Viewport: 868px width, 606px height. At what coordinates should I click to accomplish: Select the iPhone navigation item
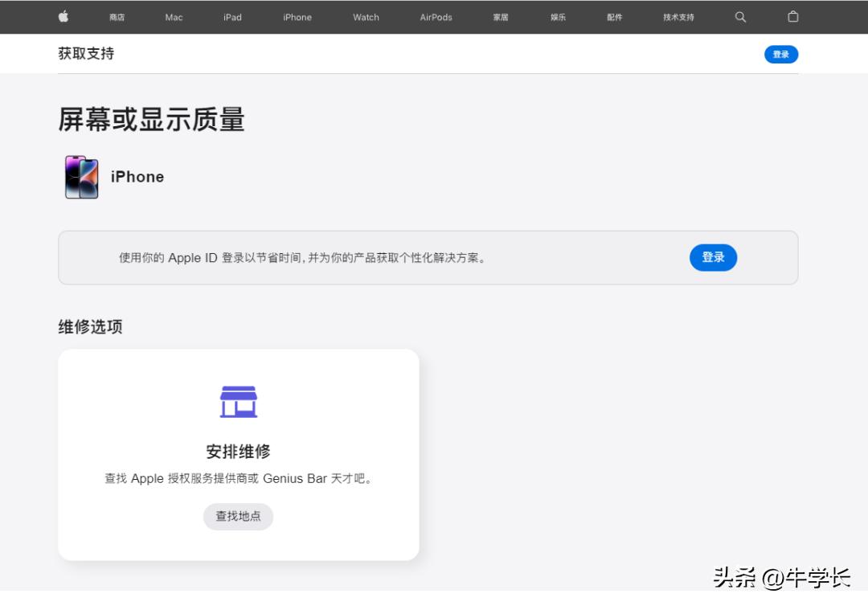297,16
